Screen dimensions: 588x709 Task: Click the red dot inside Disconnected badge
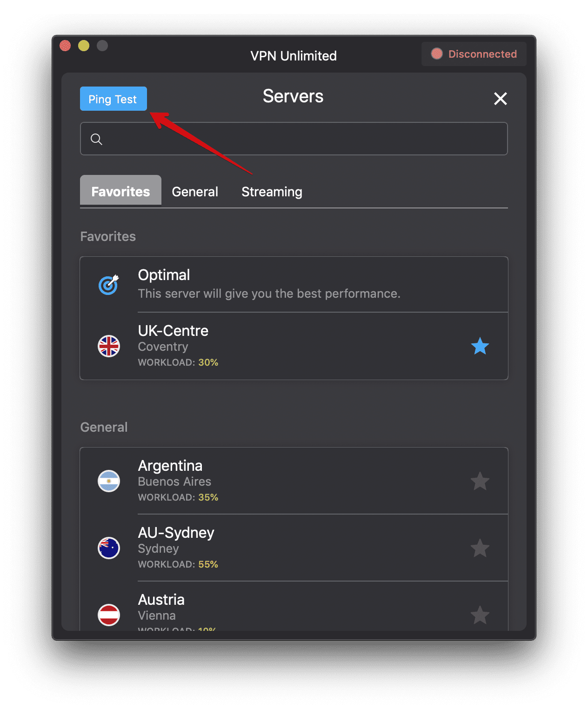(x=436, y=54)
